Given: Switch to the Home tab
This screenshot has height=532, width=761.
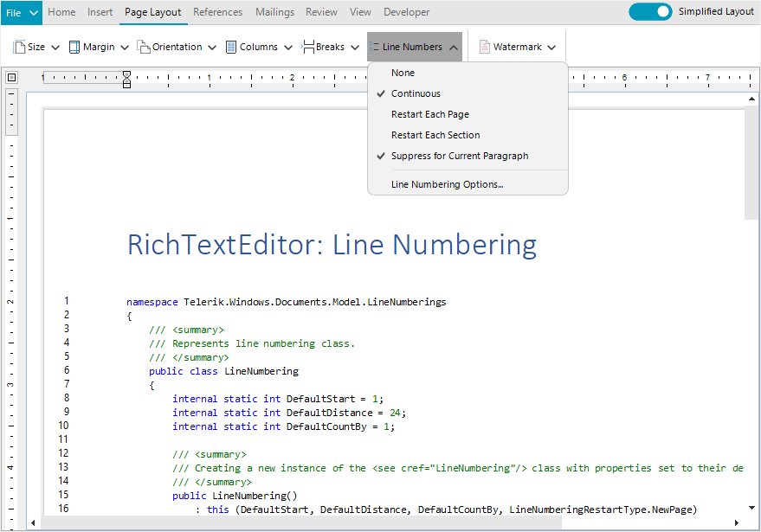Looking at the screenshot, I should (61, 12).
